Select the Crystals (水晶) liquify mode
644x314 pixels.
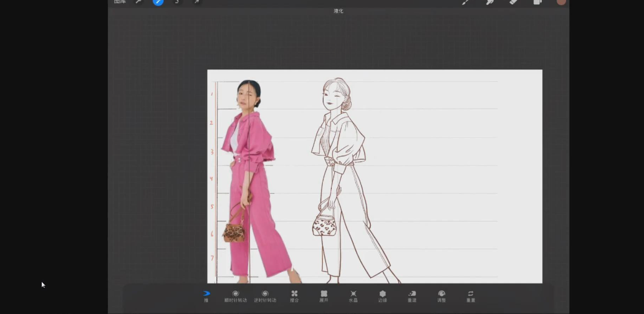tap(353, 297)
